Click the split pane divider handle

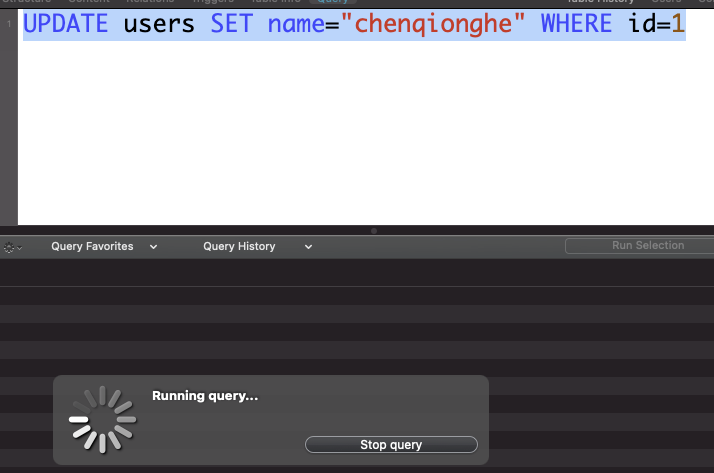pyautogui.click(x=374, y=231)
